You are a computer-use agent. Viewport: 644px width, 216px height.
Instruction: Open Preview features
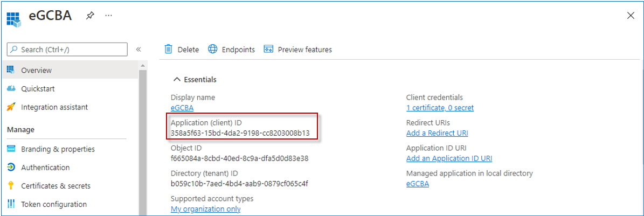[x=298, y=49]
